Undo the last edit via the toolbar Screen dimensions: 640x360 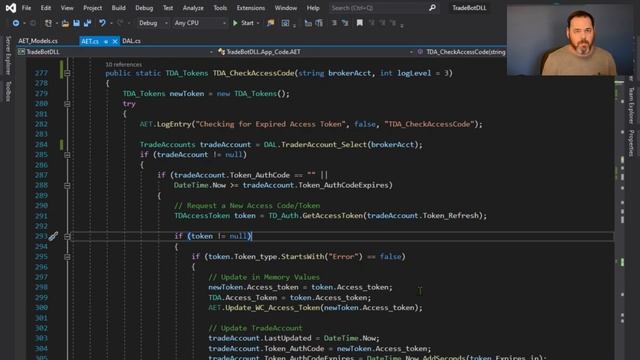102,23
